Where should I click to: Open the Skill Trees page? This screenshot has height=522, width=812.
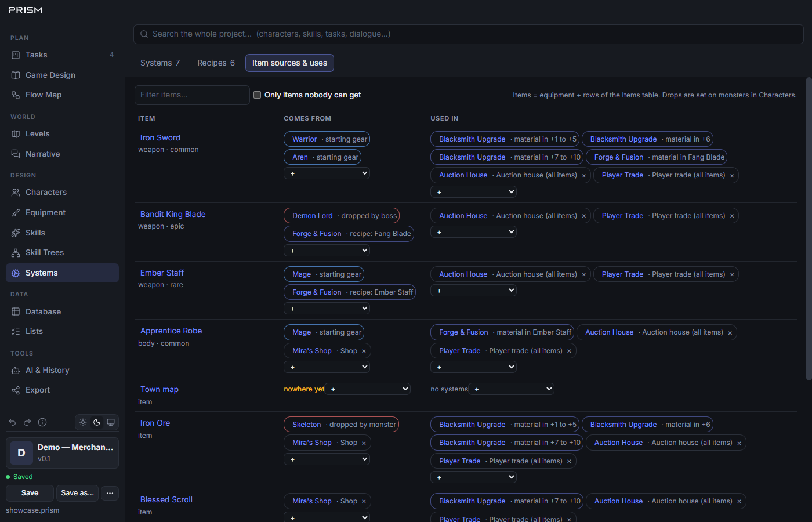tap(62, 252)
